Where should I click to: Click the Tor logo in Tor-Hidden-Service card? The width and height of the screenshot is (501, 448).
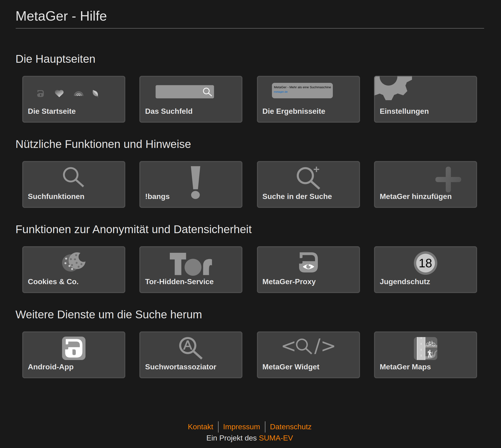tap(191, 264)
